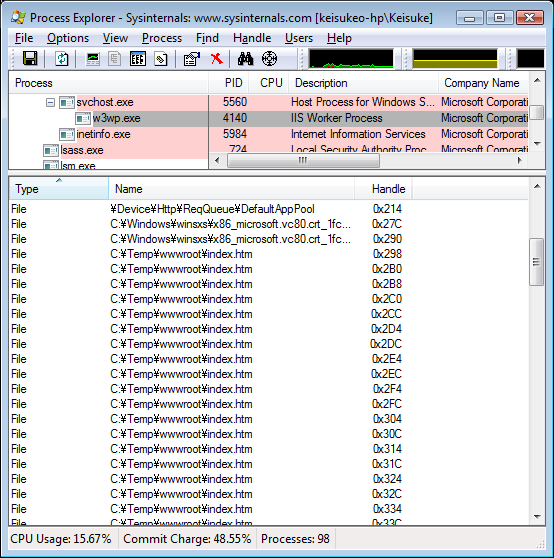Open the Handle menu
This screenshot has width=554, height=558.
point(252,38)
